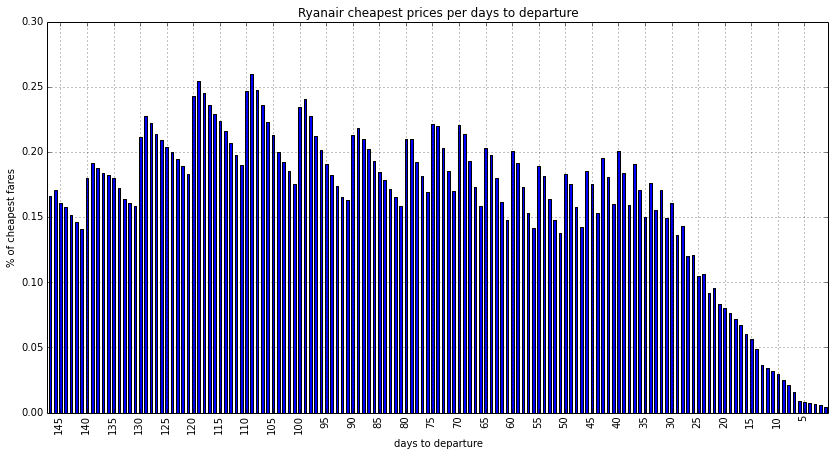This screenshot has width=835, height=456.
Task: Choose the x-axis tick label 40
Action: coord(617,424)
